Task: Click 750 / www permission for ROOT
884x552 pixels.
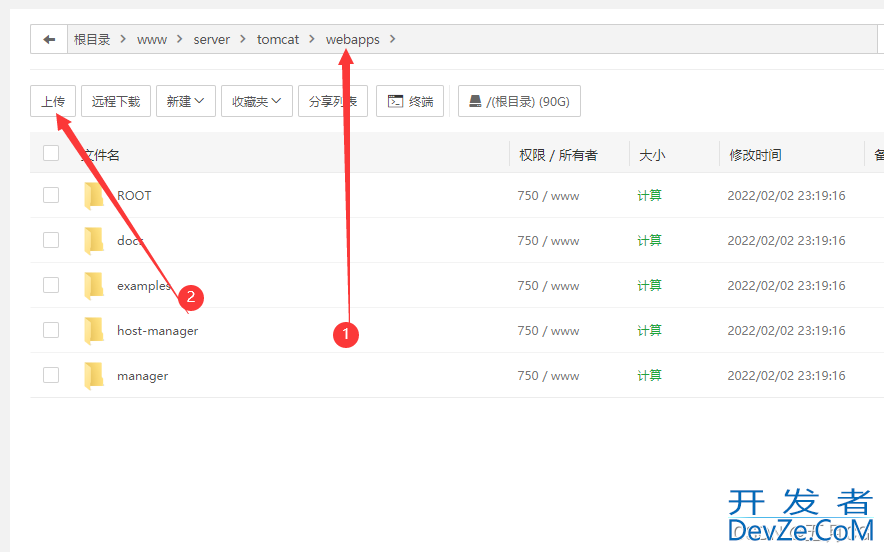Action: coord(548,196)
